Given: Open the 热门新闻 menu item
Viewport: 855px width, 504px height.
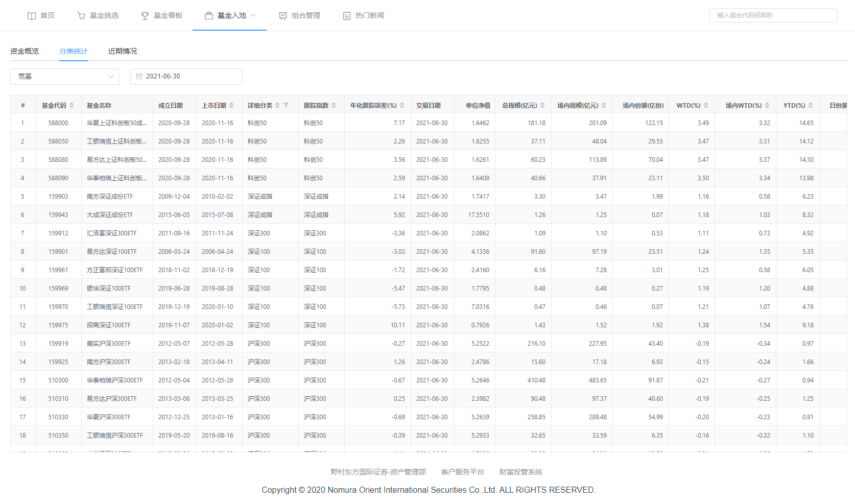Looking at the screenshot, I should click(363, 16).
